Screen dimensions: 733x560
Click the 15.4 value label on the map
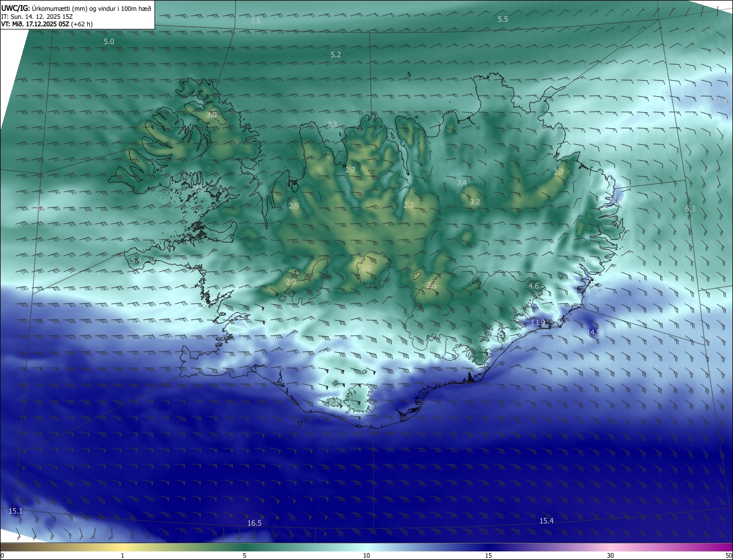tap(546, 520)
